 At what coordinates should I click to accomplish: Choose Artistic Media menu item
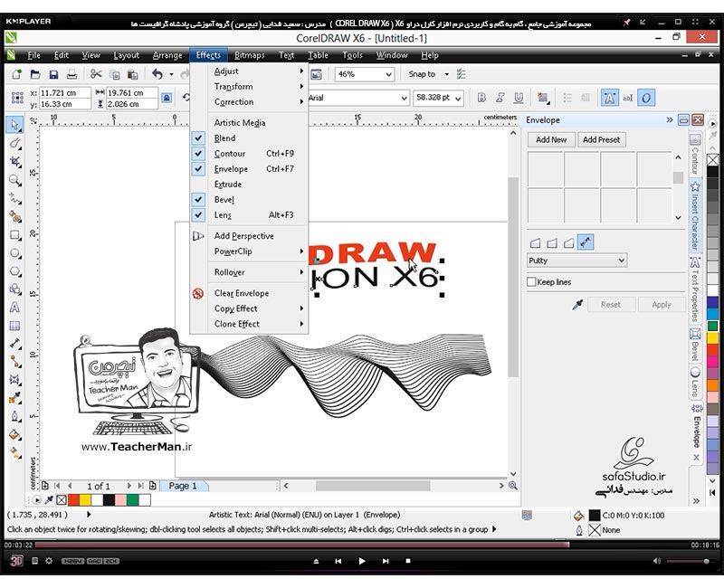point(250,123)
